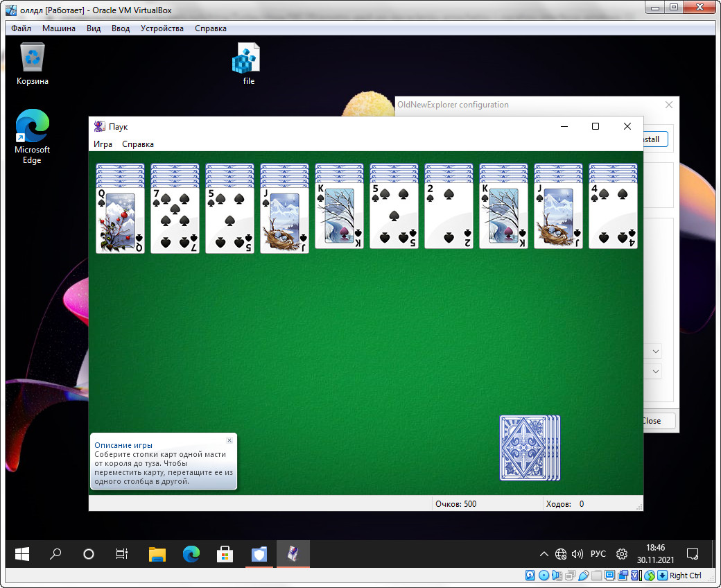Expand lower dropdown in OldNewExplorer window
721x588 pixels.
[x=656, y=372]
